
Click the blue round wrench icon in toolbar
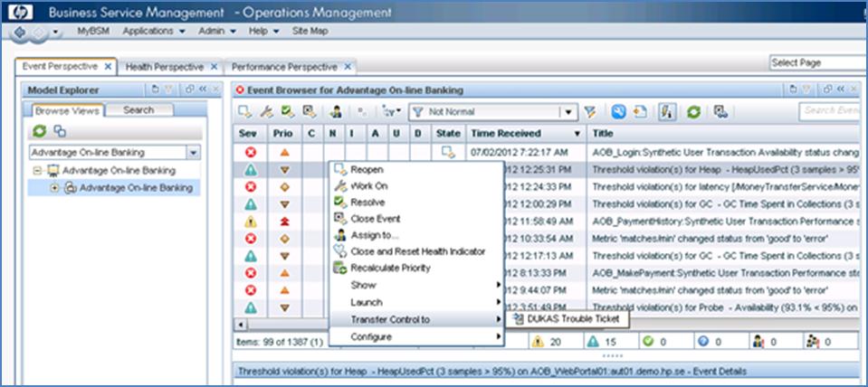tap(618, 112)
